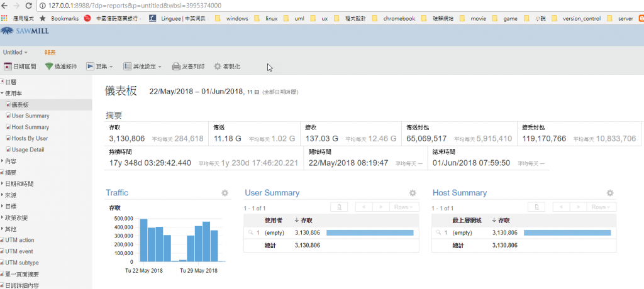
Task: Open the 其他設定 dropdown menu
Action: pos(142,67)
